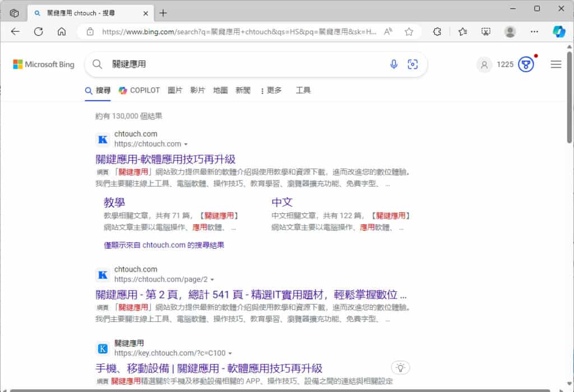Open result 關鍵應用 - 第 2 頁 總計 541 頁

251,295
